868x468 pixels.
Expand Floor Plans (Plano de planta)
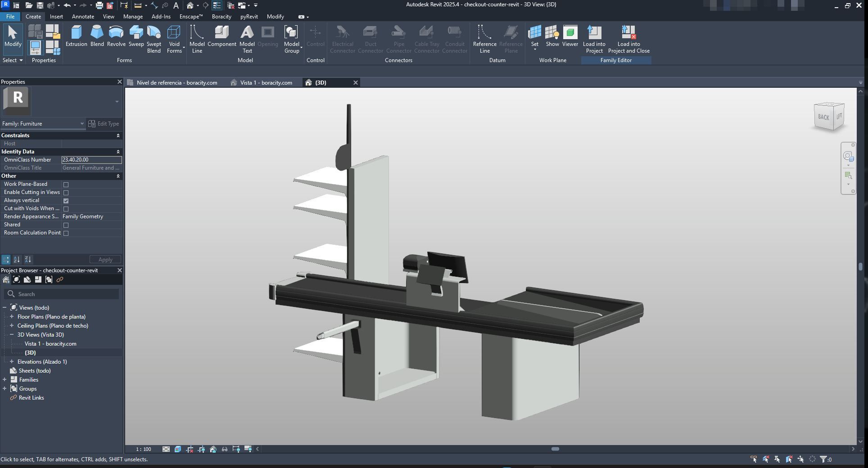tap(12, 317)
